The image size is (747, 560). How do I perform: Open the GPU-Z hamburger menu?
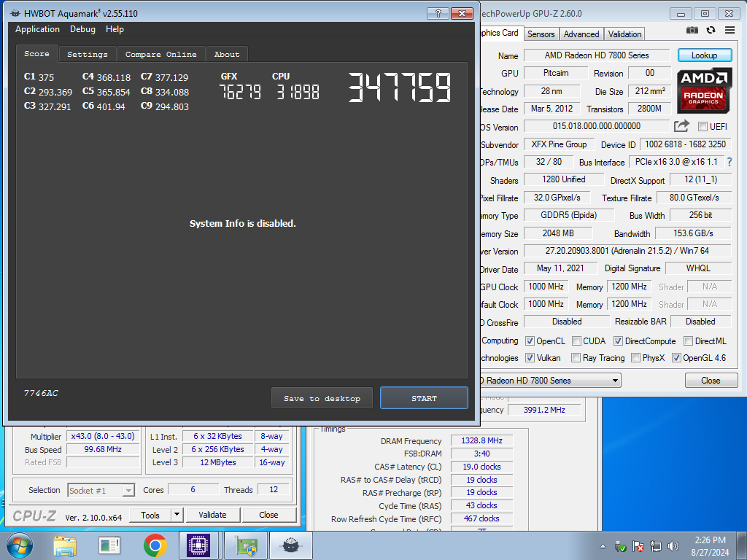[x=729, y=30]
